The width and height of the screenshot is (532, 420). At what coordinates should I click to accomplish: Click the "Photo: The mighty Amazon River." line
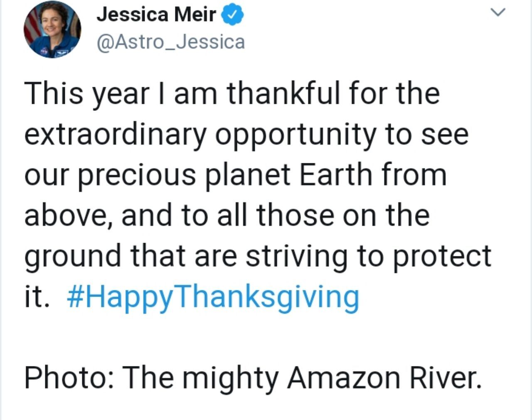click(x=253, y=377)
